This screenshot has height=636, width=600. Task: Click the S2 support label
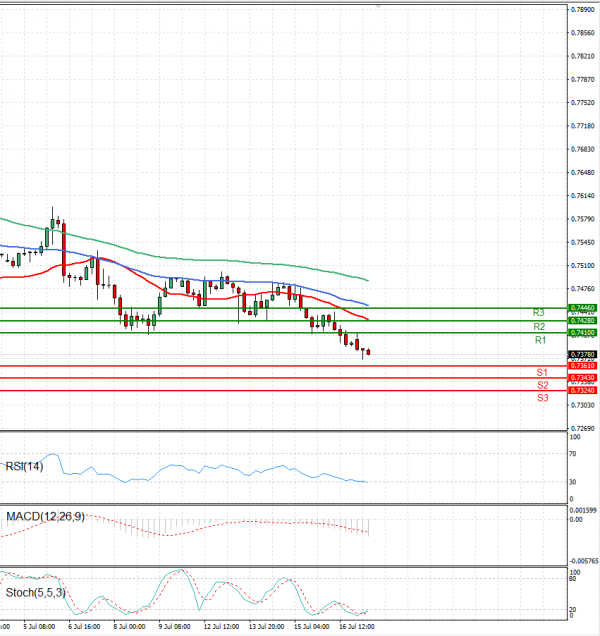coord(541,385)
